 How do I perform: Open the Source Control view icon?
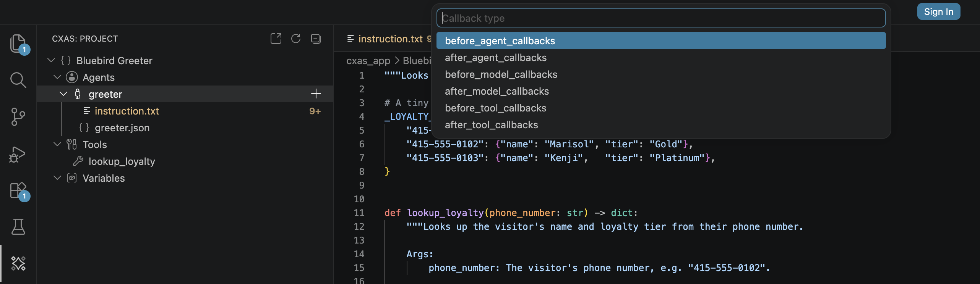(x=18, y=117)
